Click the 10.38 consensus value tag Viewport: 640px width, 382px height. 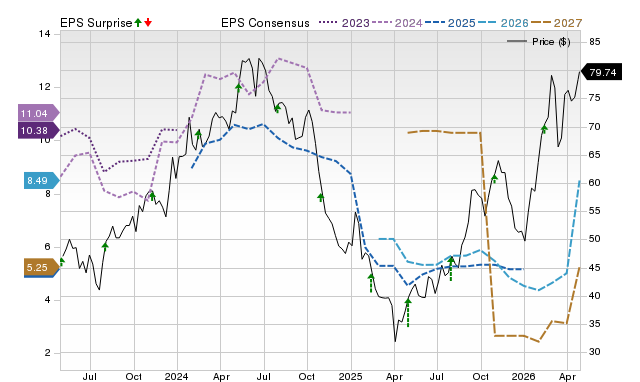coord(38,130)
